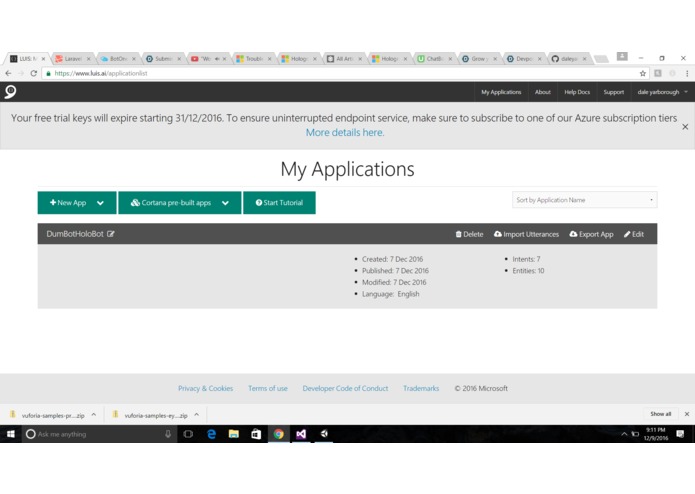Expand the Cortana pre-built apps chevron

pyautogui.click(x=226, y=203)
